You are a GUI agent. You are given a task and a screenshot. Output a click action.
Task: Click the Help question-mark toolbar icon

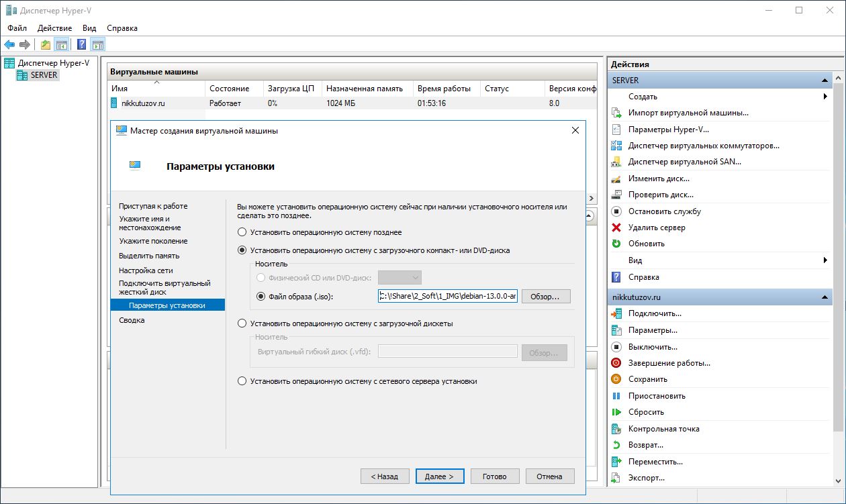(81, 45)
